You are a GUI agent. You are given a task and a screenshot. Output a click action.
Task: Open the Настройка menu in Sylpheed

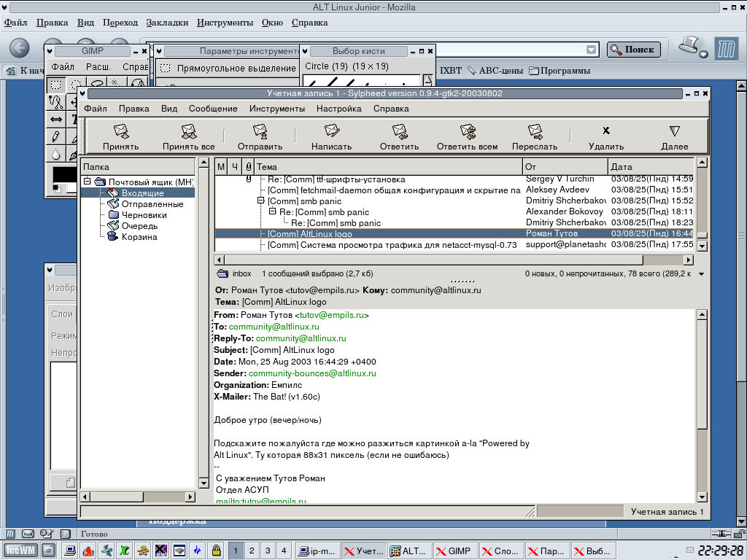[x=338, y=109]
